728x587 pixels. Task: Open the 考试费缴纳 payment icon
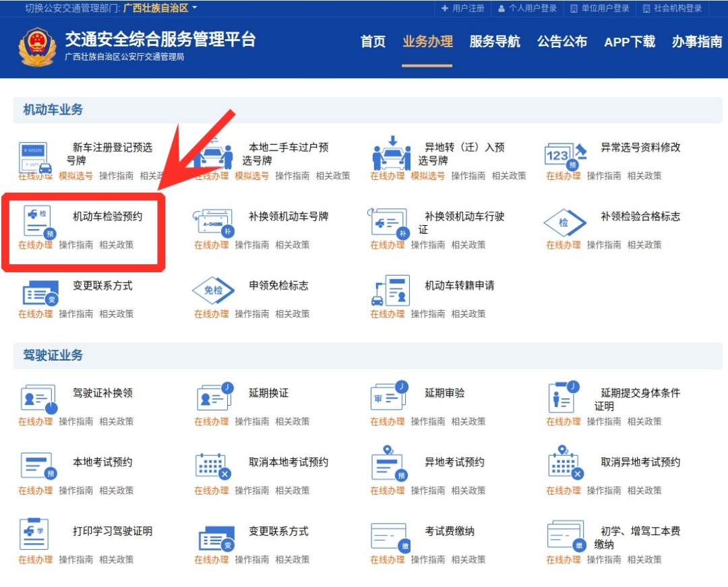390,536
